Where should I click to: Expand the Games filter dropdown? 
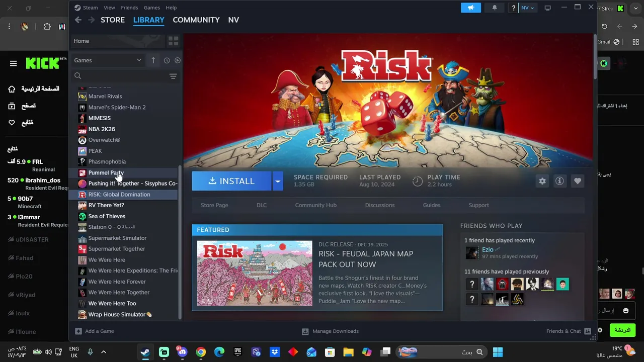(108, 60)
